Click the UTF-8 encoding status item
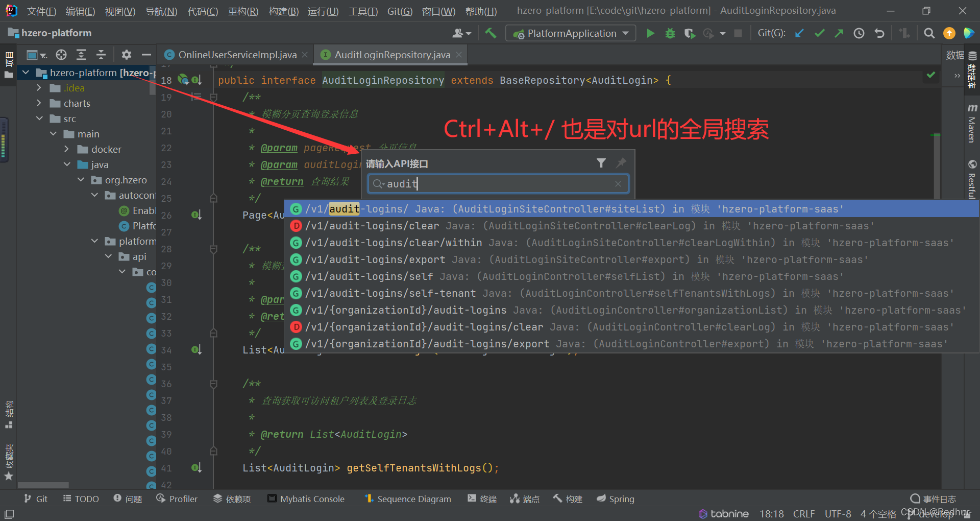Image resolution: width=980 pixels, height=521 pixels. tap(838, 514)
